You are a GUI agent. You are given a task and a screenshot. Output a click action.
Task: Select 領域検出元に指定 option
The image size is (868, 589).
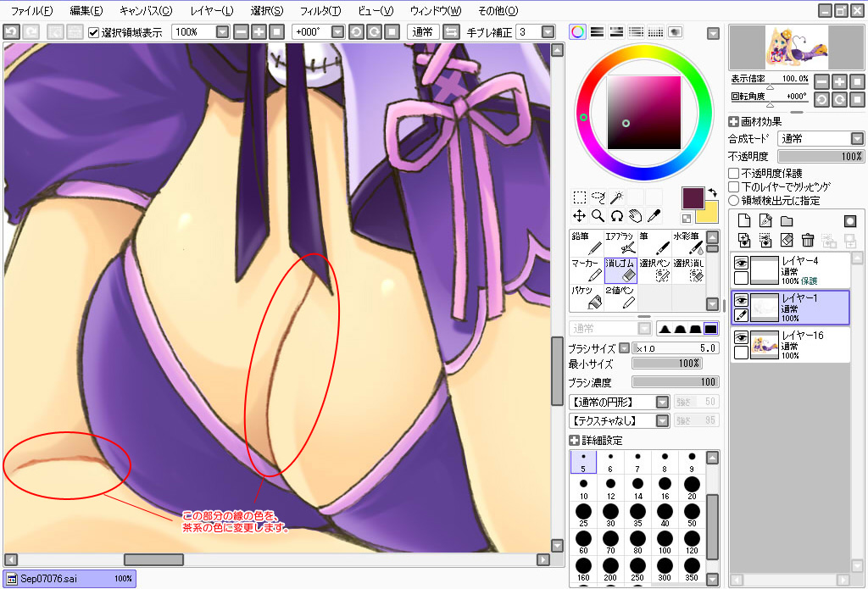point(733,200)
